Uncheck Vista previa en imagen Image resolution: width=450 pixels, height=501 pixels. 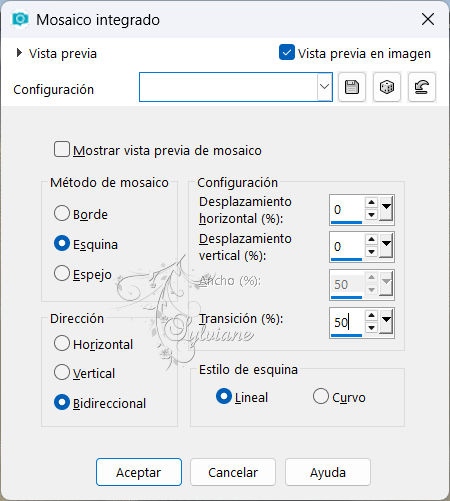pyautogui.click(x=287, y=53)
